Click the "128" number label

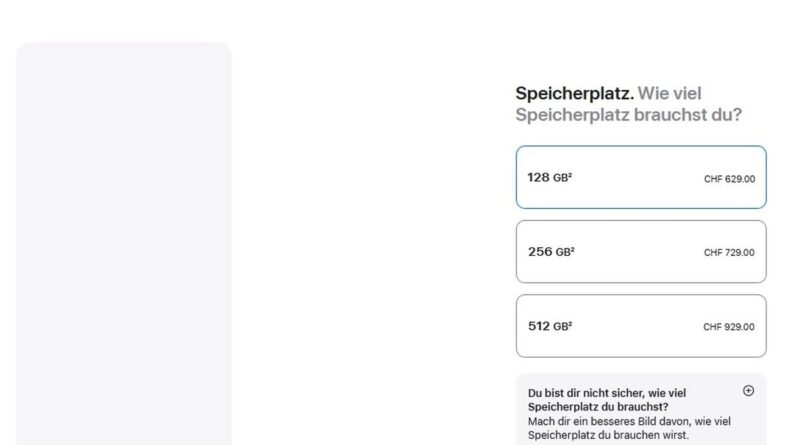[x=538, y=178]
